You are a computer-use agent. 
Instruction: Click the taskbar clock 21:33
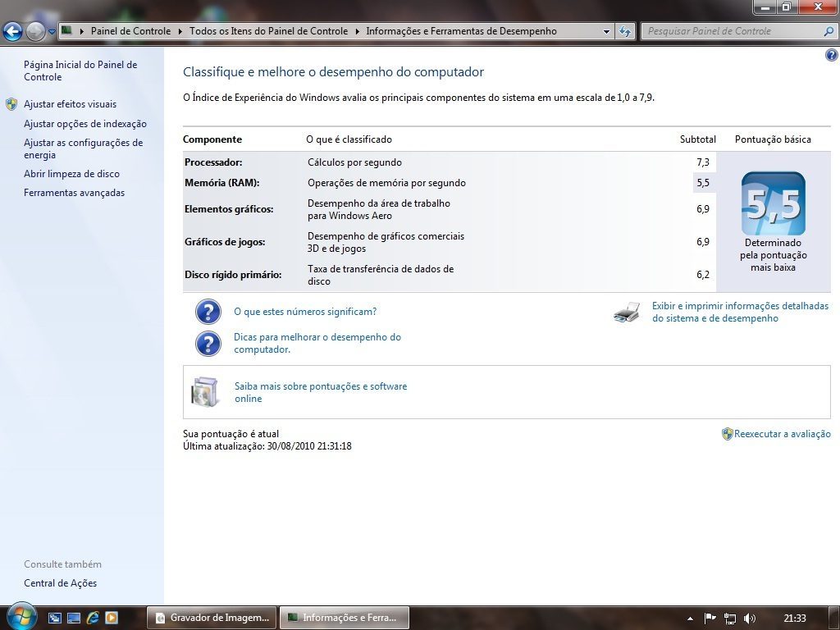[794, 619]
